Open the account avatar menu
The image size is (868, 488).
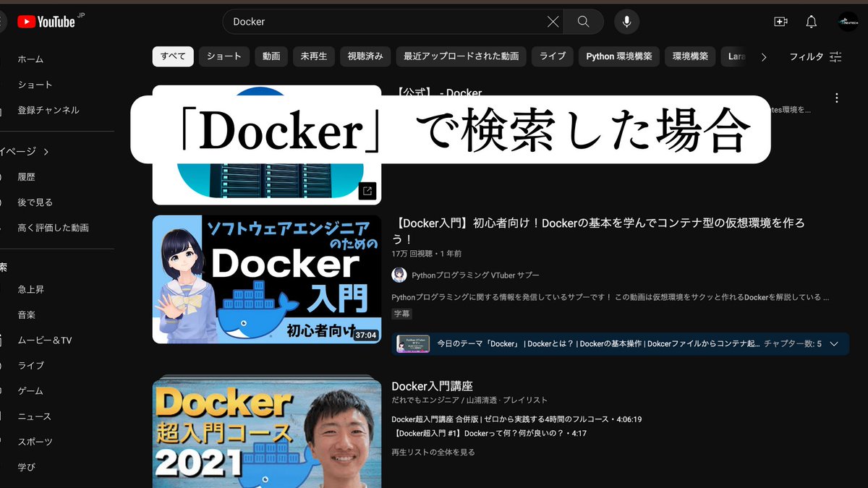pyautogui.click(x=848, y=22)
